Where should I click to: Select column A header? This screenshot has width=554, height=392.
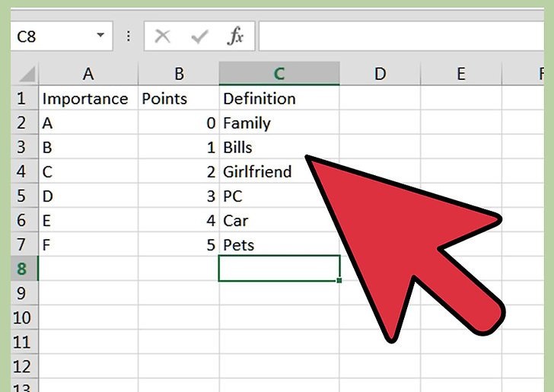tap(88, 74)
